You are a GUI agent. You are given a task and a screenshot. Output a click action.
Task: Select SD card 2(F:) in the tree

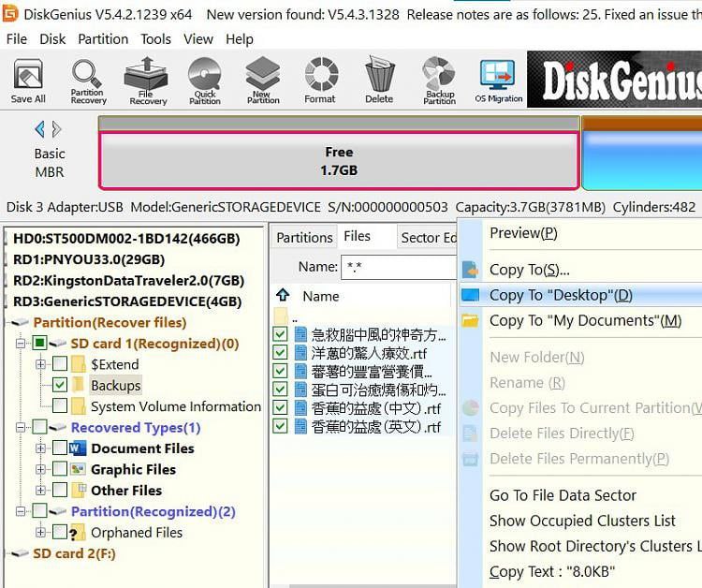tap(74, 553)
